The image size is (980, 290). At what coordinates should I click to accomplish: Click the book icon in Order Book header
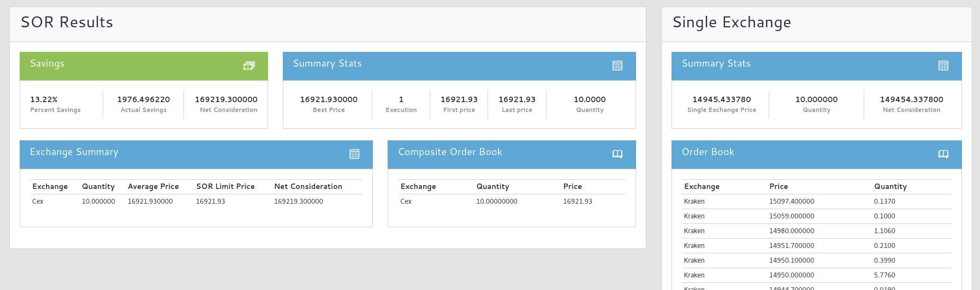(x=943, y=154)
